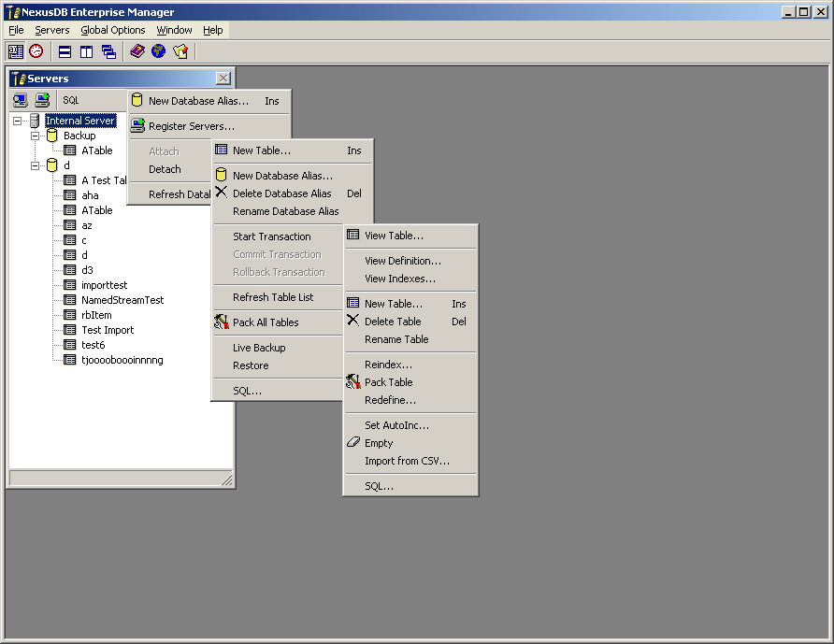Click the Internal Server tower icon
The width and height of the screenshot is (834, 644).
pyautogui.click(x=35, y=121)
